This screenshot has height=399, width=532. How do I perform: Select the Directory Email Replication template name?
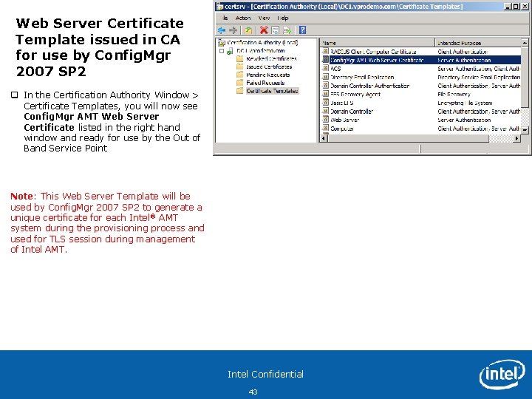(x=362, y=77)
